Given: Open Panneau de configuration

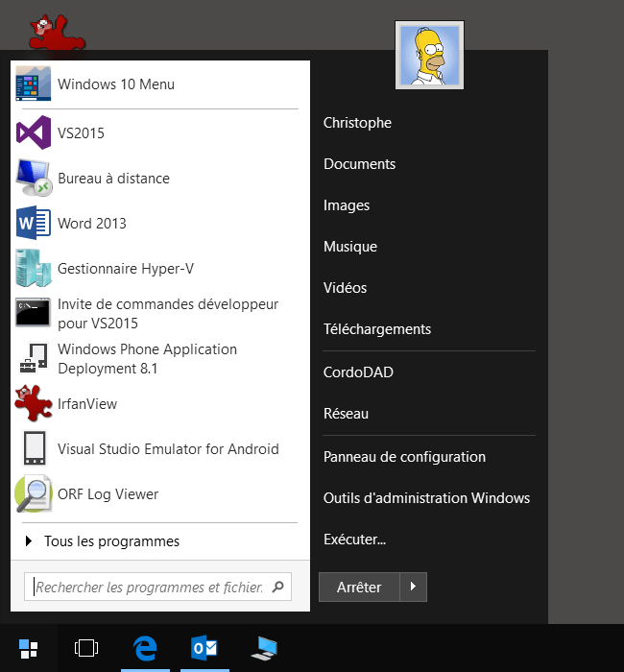Looking at the screenshot, I should tap(404, 456).
